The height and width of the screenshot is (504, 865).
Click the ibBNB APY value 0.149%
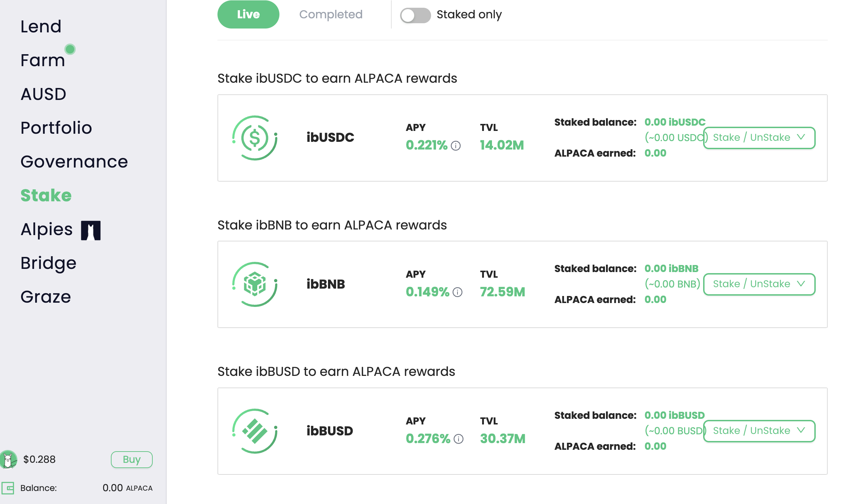pyautogui.click(x=428, y=292)
